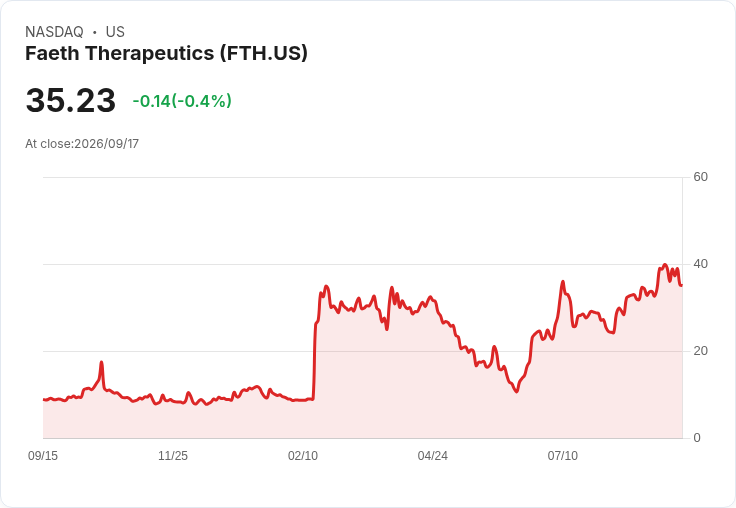Screen dimensions: 736x508
Task: Click the Faeth Therapeutics (FTH.US) title
Action: coord(166,54)
